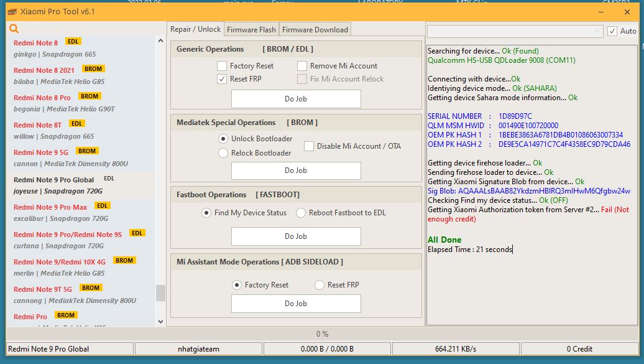Click the EDL badge beside Redmi Note 9 Pro Max
This screenshot has width=644, height=364.
coord(103,206)
